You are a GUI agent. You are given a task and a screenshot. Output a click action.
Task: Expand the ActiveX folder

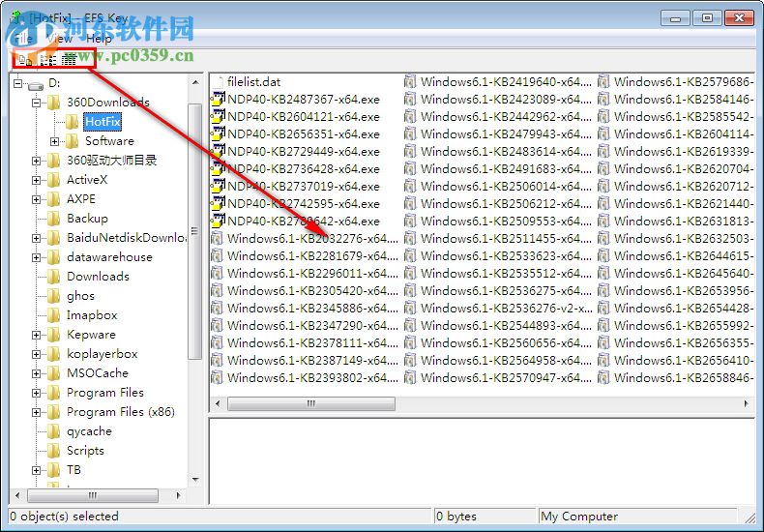tap(36, 180)
